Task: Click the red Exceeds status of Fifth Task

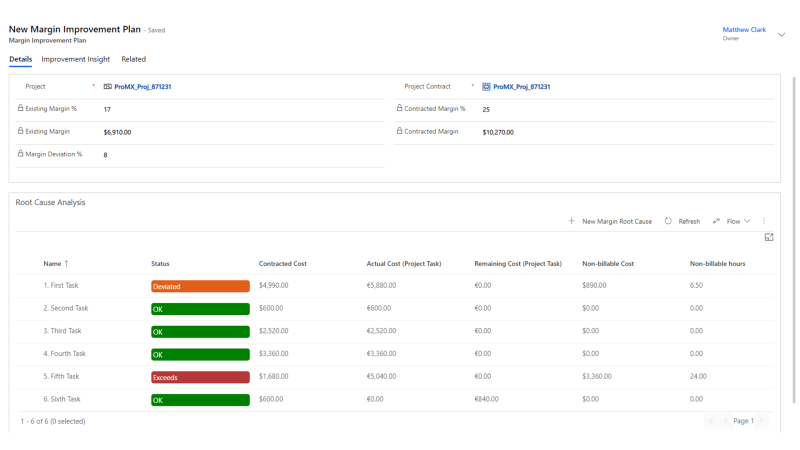Action: [200, 377]
